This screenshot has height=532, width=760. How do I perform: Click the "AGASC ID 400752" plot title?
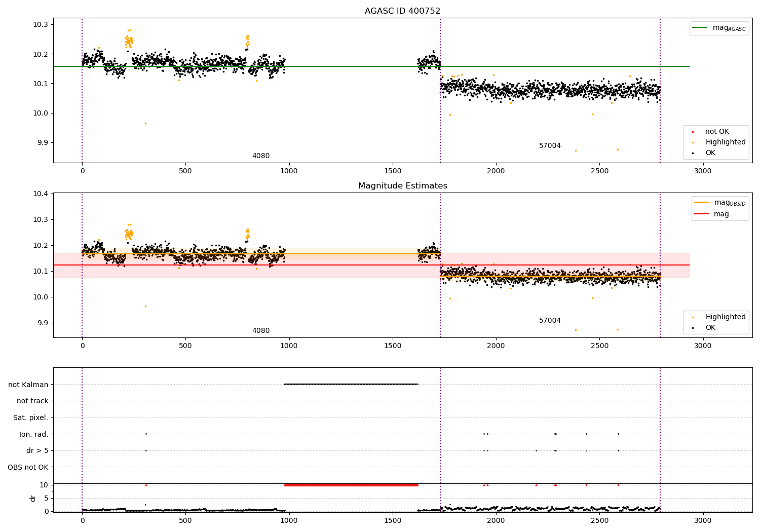coord(402,11)
